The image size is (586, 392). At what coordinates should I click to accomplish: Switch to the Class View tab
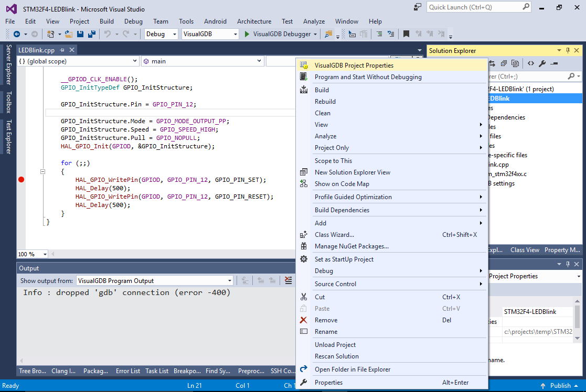pyautogui.click(x=525, y=250)
